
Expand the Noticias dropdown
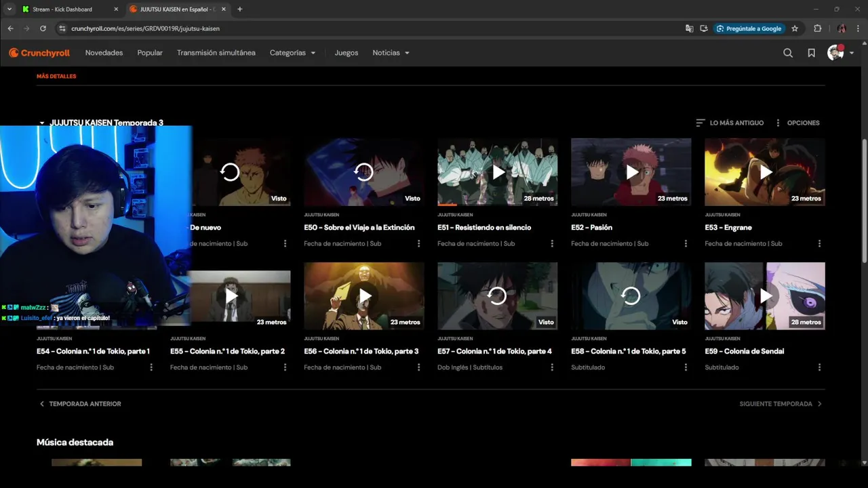[x=391, y=53]
